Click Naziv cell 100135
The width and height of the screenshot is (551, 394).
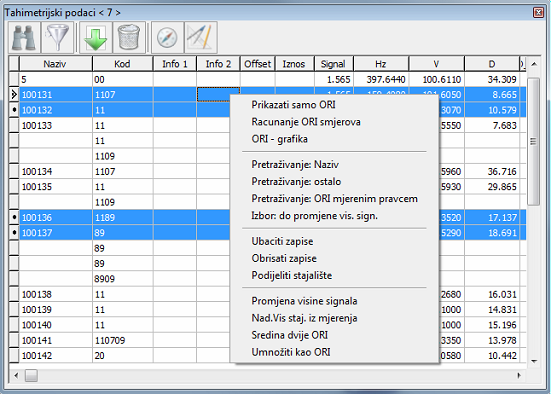[x=56, y=187]
